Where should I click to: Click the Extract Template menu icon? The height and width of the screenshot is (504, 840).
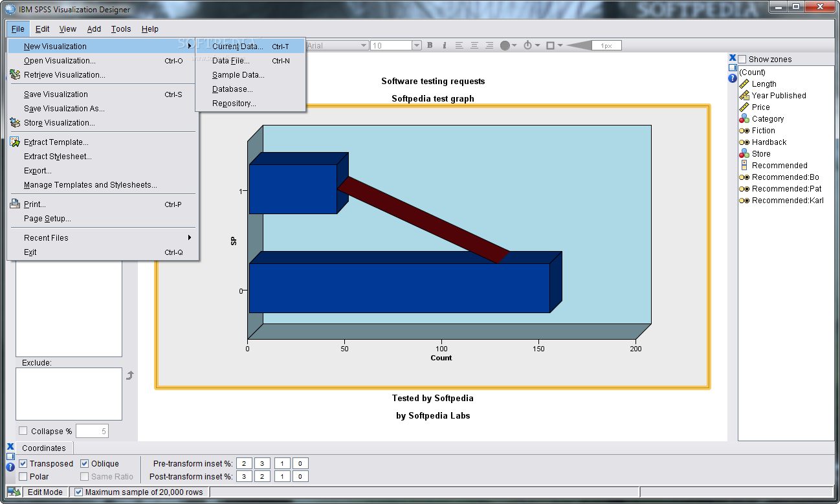coord(15,142)
